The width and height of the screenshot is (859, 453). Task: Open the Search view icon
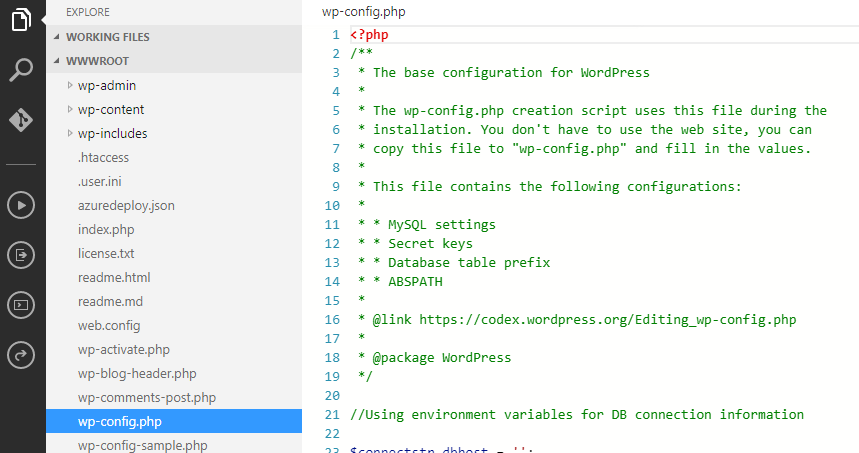22,70
